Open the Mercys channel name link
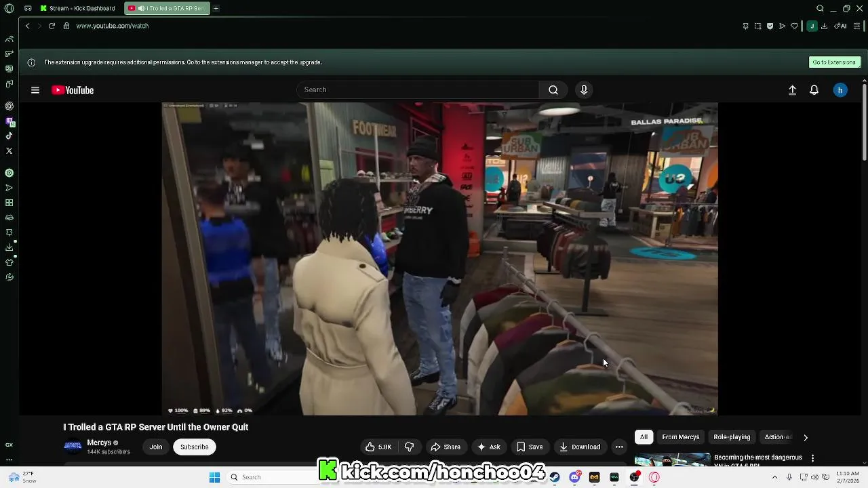868x488 pixels. (x=99, y=443)
